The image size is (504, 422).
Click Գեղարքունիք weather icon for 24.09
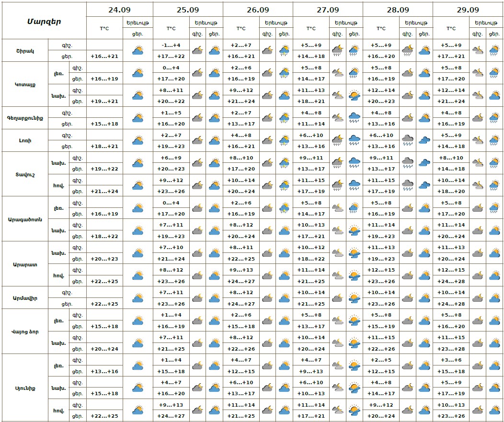(138, 118)
